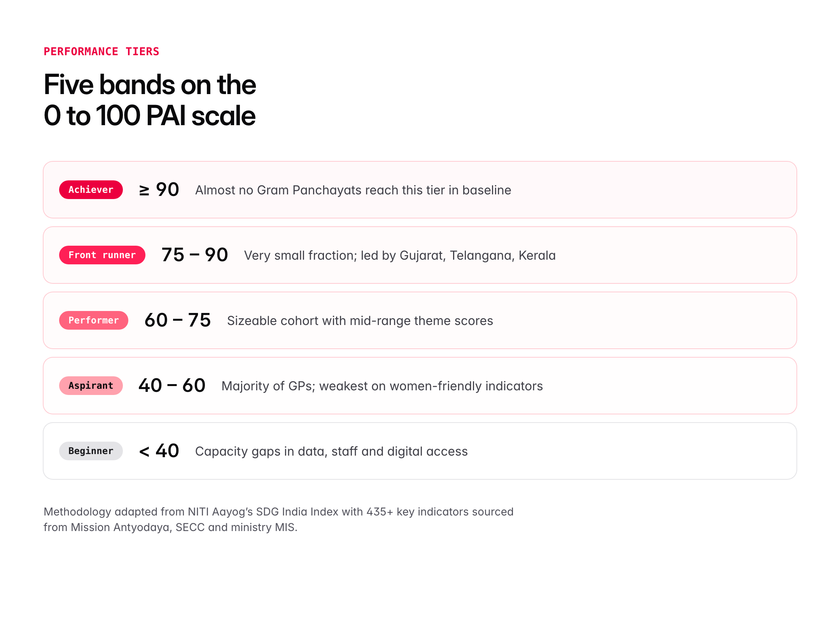Click the '≥ 90' score threshold
The width and height of the screenshot is (840, 622).
tap(159, 190)
